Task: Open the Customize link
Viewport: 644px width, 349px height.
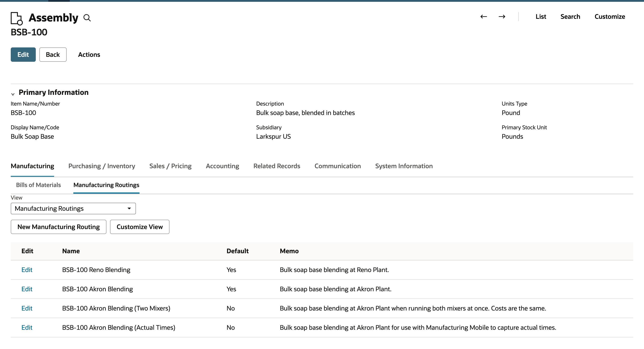Action: pyautogui.click(x=610, y=17)
